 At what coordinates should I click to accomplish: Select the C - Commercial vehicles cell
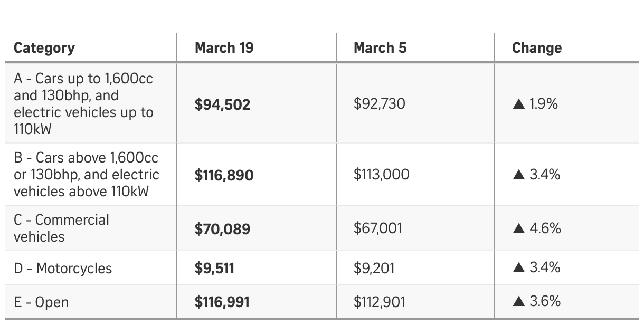(x=61, y=228)
